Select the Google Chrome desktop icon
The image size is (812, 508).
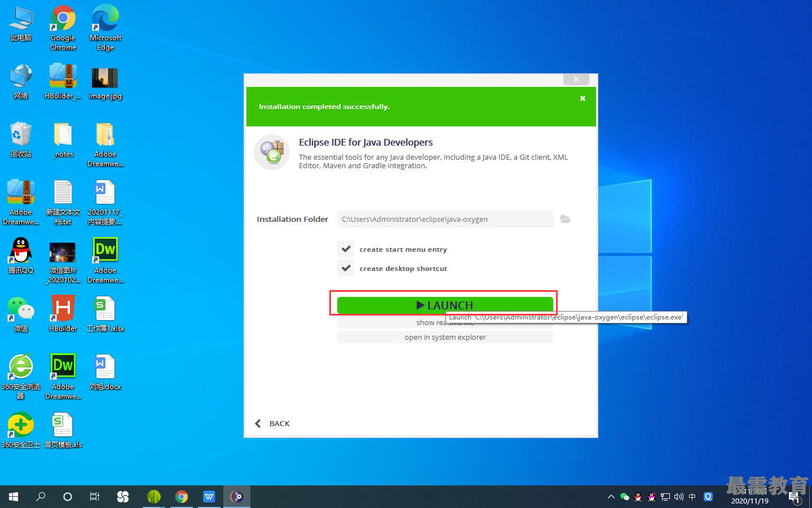coord(63,28)
